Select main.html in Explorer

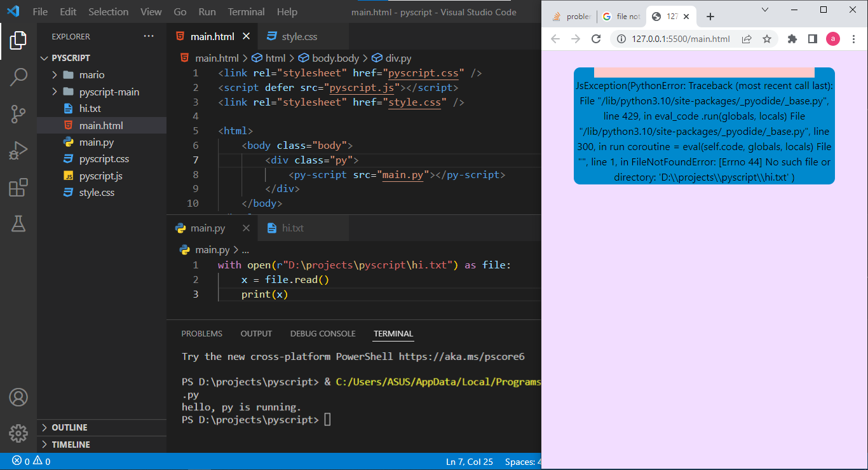[x=102, y=125]
